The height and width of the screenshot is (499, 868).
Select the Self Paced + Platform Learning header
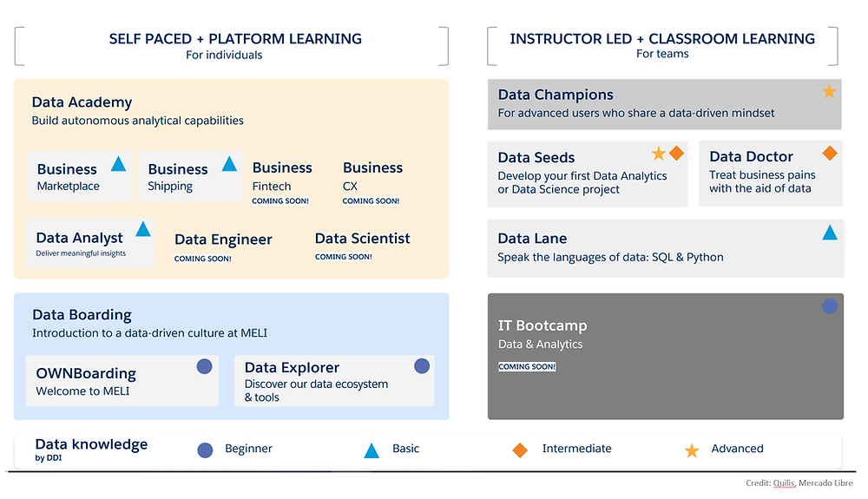tap(235, 39)
